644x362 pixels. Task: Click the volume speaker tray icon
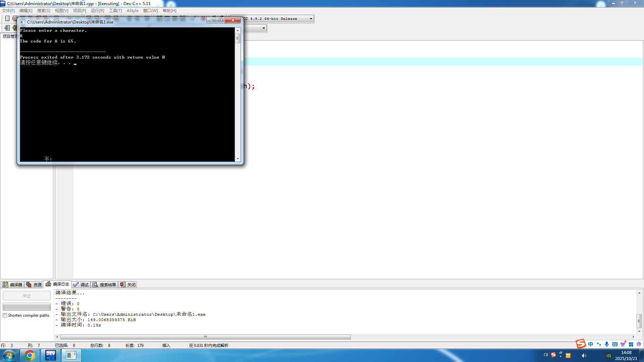[584, 356]
